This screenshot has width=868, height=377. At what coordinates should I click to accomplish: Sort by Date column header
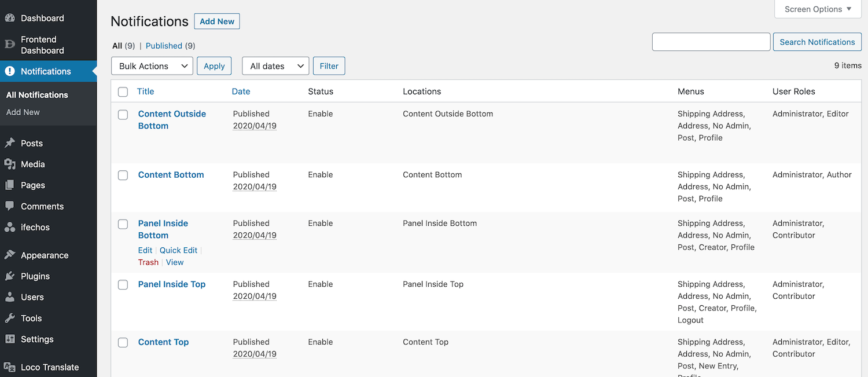241,91
